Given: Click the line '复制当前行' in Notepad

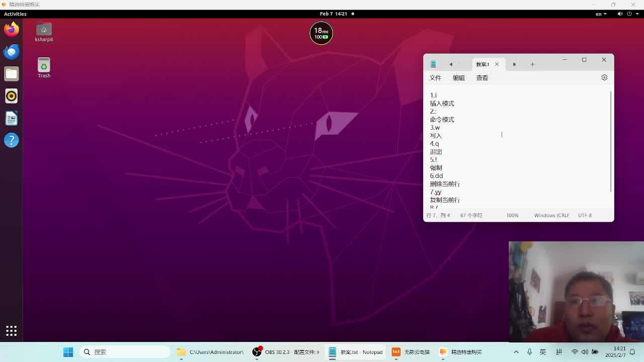Looking at the screenshot, I should (x=445, y=200).
